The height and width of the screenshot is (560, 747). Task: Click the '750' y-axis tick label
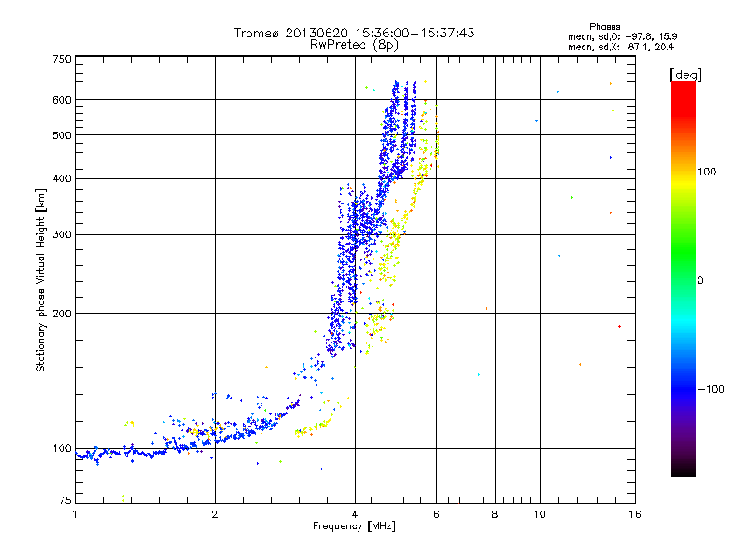click(x=62, y=59)
